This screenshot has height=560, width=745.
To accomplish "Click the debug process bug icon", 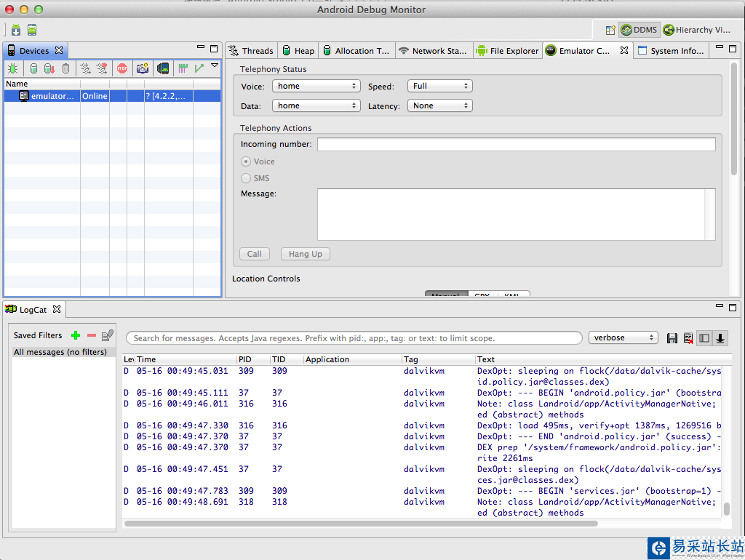I will coord(13,68).
